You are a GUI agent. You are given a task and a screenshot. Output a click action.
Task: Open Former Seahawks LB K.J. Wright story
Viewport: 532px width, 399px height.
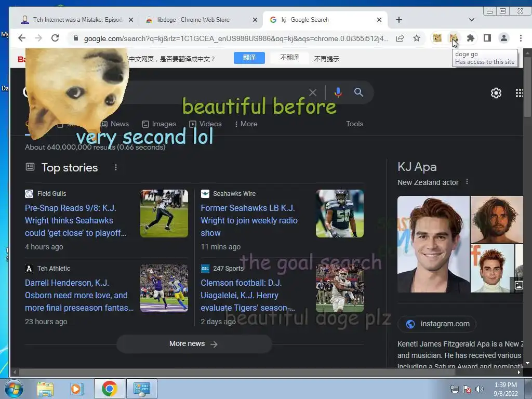pos(249,220)
